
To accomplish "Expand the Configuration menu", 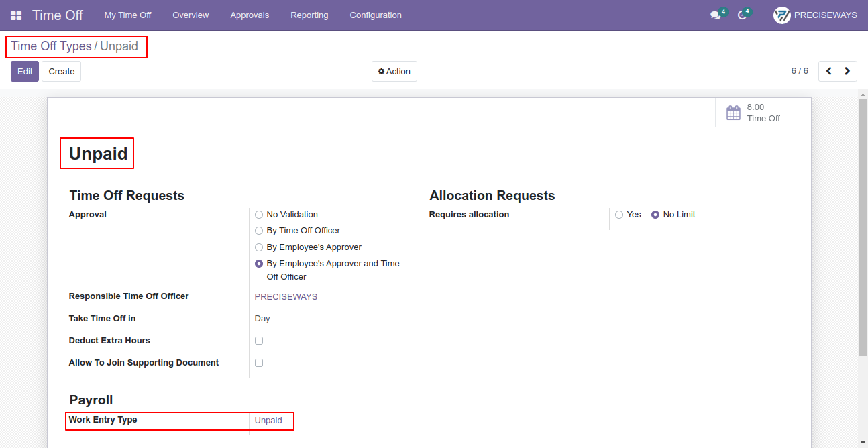I will 376,15.
